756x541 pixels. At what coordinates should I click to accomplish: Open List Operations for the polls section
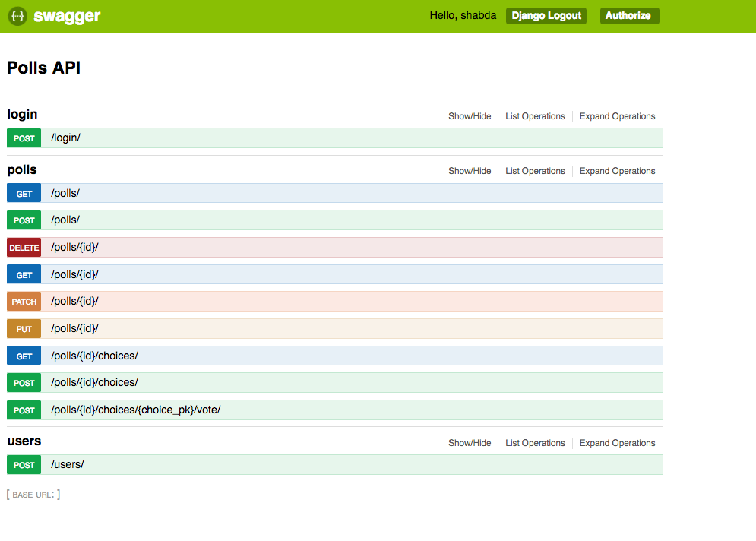[x=535, y=170]
